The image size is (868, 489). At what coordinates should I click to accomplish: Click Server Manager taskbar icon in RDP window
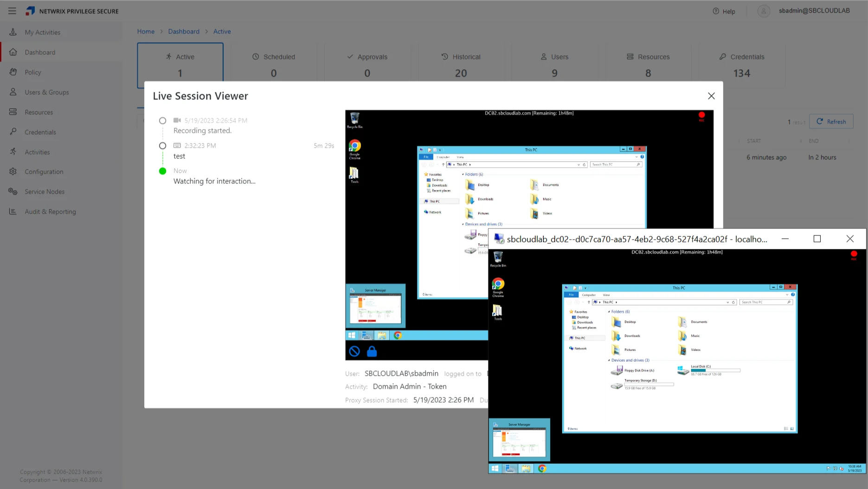(510, 468)
